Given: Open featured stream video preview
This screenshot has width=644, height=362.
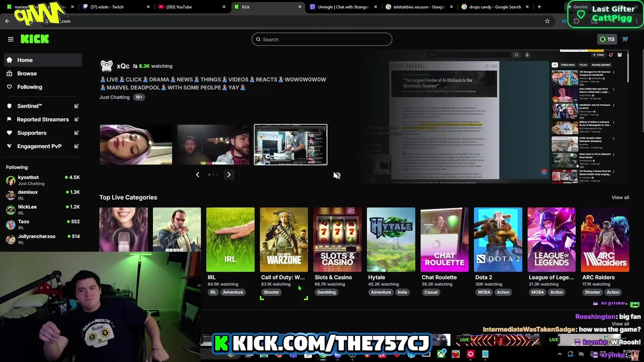Looking at the screenshot, I should click(x=509, y=117).
